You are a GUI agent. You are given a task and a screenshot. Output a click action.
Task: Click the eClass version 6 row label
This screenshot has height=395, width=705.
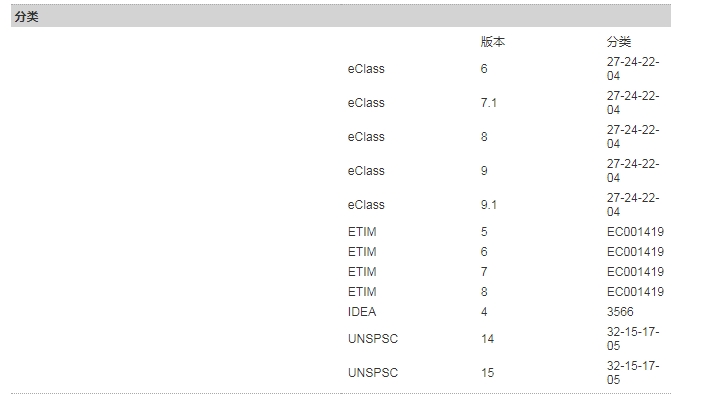tap(366, 69)
